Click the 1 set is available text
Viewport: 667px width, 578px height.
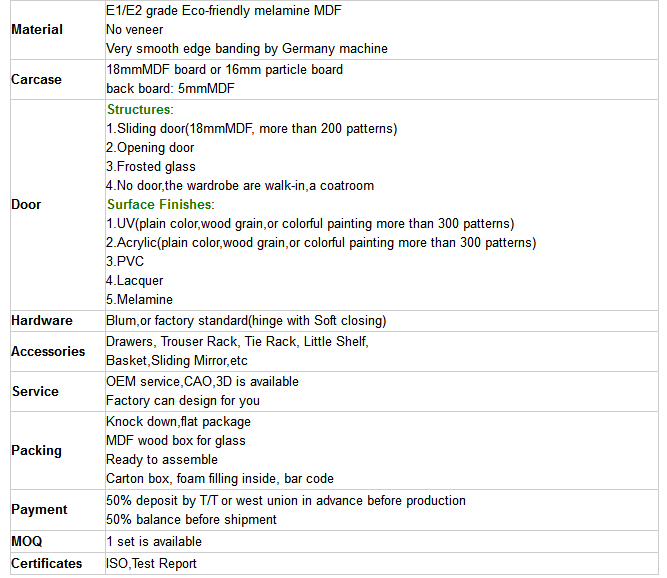[154, 541]
